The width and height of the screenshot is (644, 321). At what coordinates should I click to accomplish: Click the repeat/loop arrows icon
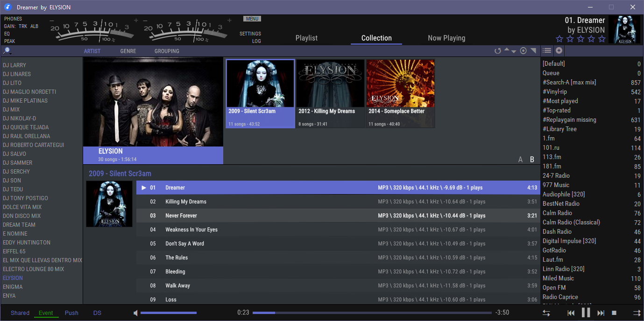(546, 313)
